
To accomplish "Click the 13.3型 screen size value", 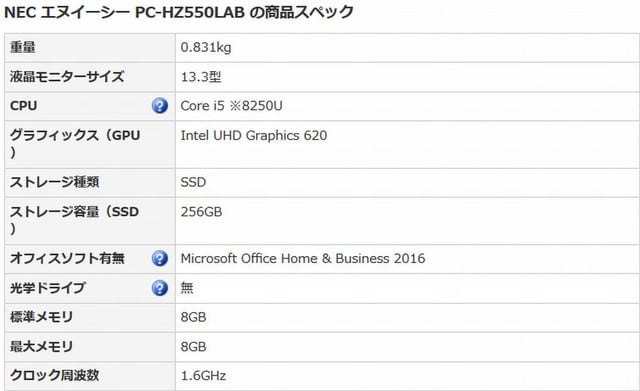I will pyautogui.click(x=201, y=77).
